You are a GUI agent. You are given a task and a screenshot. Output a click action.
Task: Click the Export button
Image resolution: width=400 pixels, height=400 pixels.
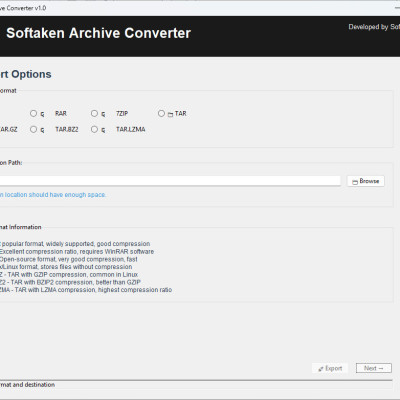[330, 368]
